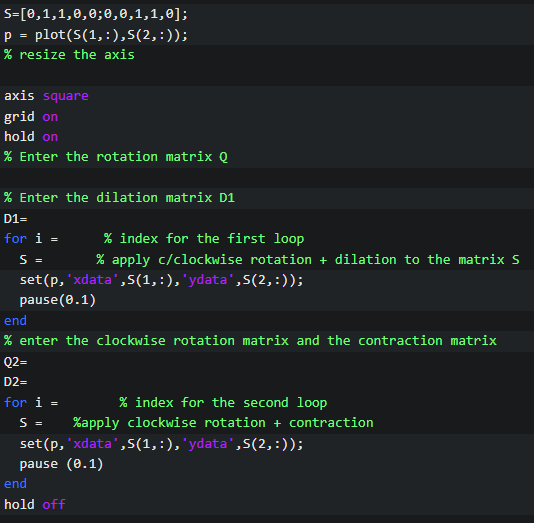
Task: Click the first set(p,'xdata'...) line
Action: tap(161, 280)
